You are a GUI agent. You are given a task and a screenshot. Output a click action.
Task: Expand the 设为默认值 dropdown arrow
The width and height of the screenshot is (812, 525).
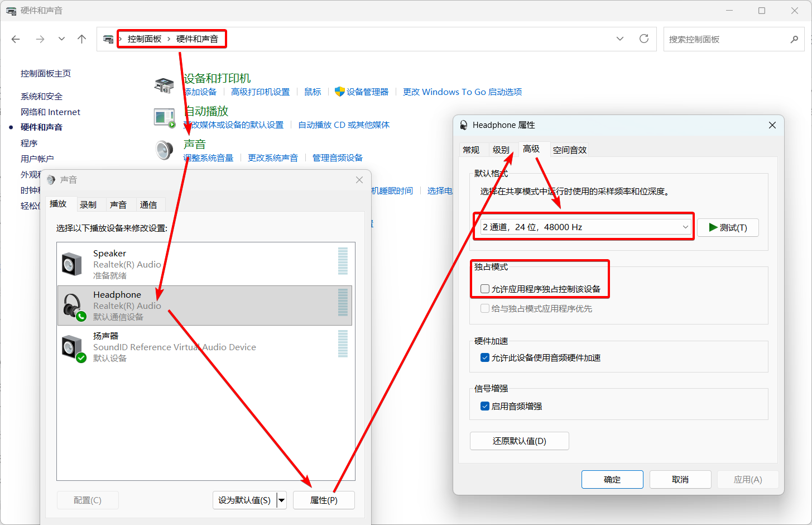[281, 500]
